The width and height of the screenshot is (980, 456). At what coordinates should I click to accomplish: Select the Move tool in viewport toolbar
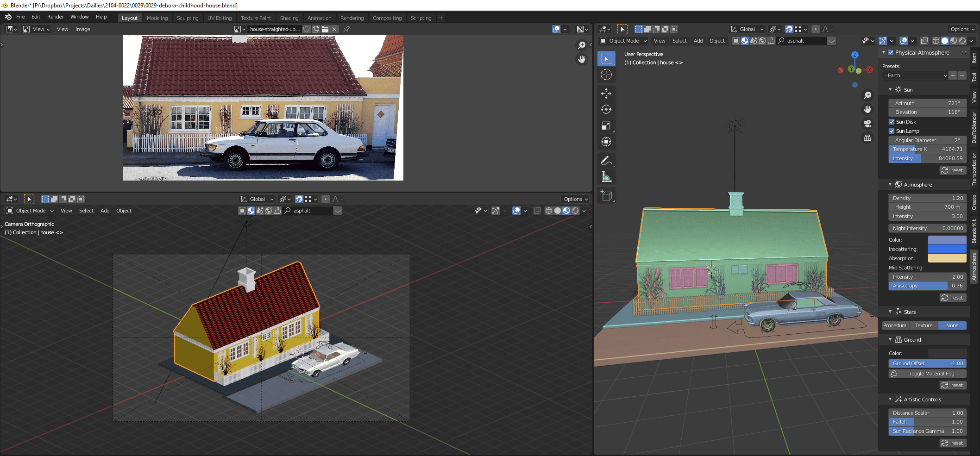606,94
